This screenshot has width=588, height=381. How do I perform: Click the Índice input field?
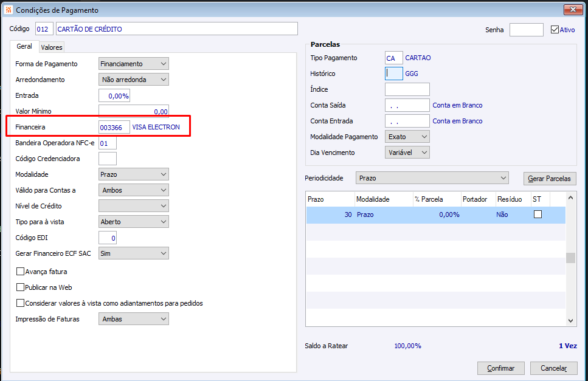pyautogui.click(x=407, y=89)
